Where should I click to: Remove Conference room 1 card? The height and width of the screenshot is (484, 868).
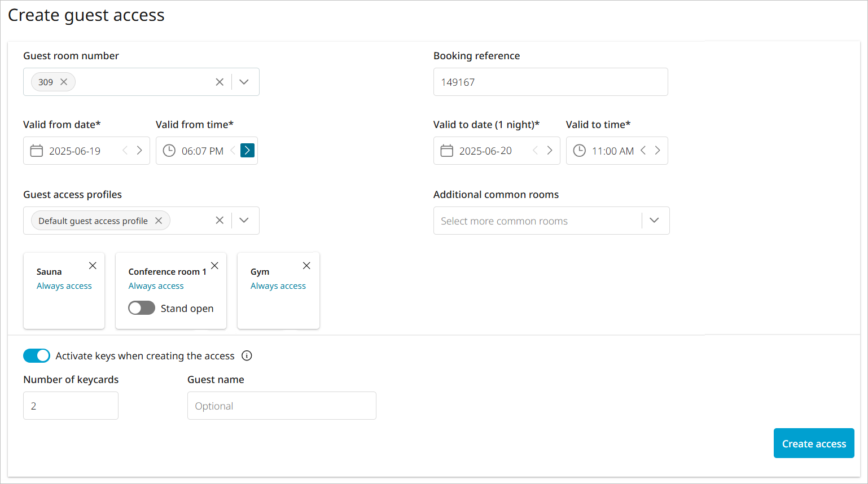coord(215,266)
